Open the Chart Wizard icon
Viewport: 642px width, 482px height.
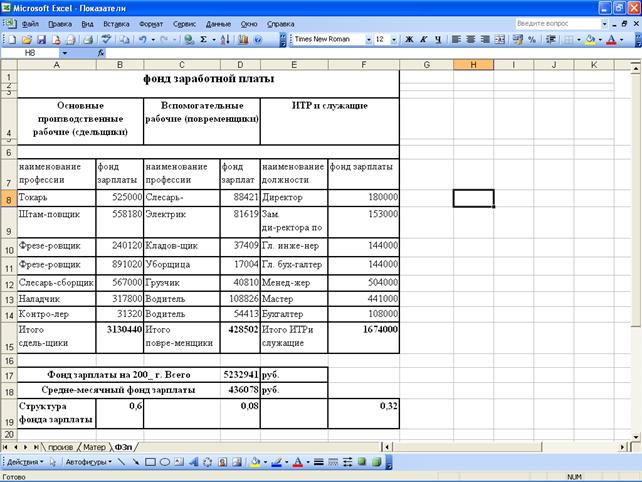[x=243, y=40]
